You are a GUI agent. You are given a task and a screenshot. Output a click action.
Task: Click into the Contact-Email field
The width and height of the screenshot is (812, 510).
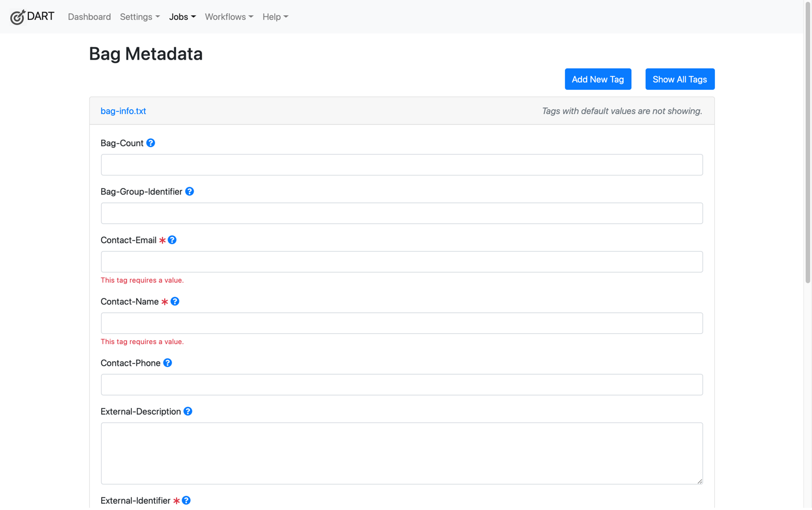point(402,262)
